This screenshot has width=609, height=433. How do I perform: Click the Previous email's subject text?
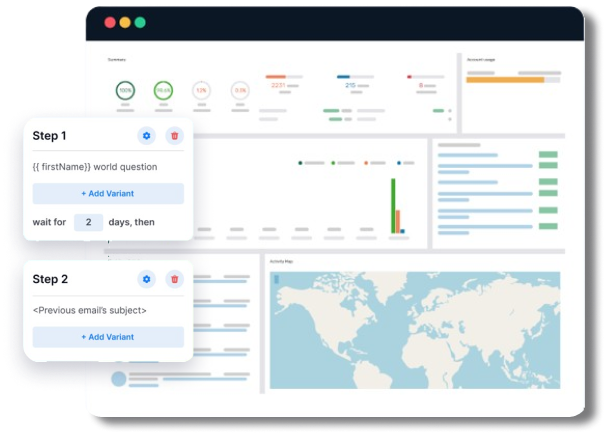90,310
